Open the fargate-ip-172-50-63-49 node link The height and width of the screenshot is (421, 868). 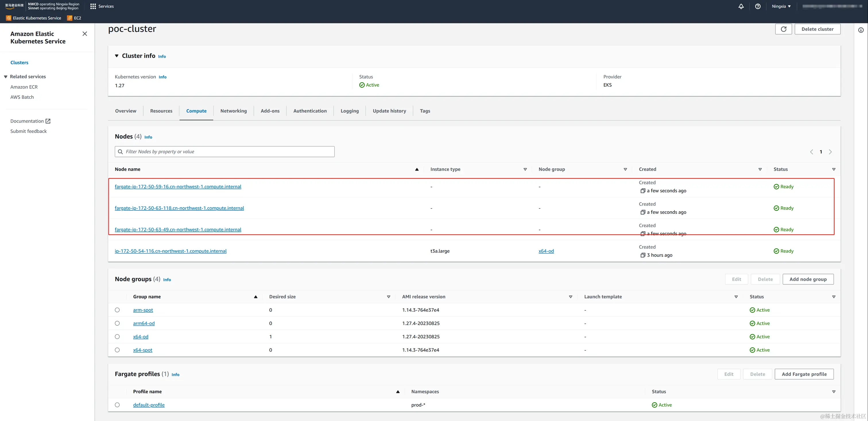(x=178, y=230)
